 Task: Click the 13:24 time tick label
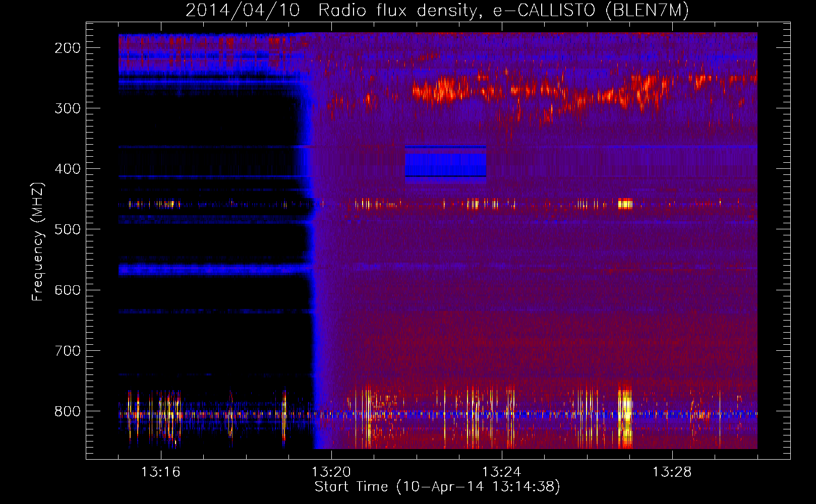(501, 472)
